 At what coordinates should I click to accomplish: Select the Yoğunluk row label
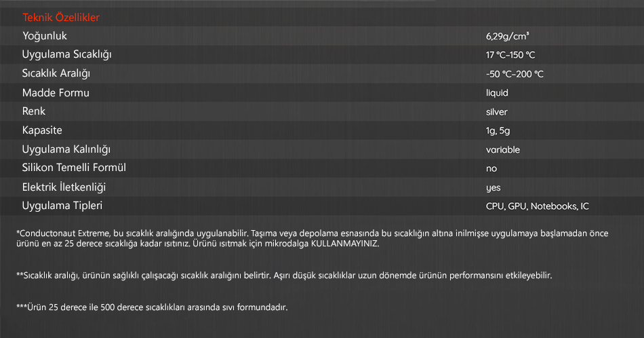(44, 36)
